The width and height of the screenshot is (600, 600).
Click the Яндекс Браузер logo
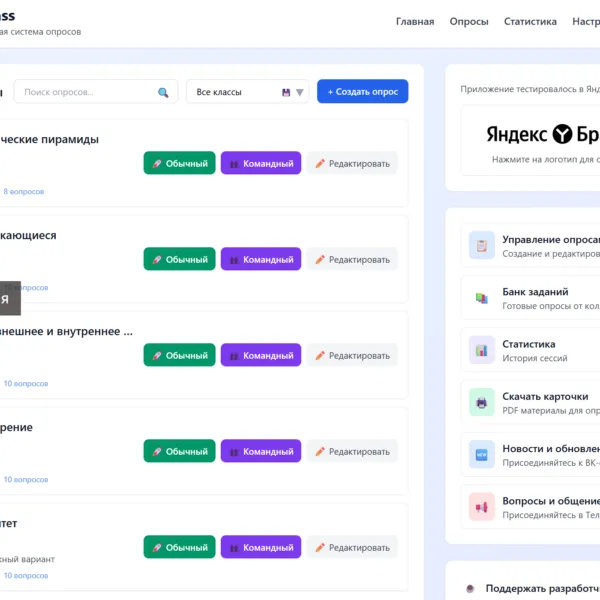click(543, 134)
